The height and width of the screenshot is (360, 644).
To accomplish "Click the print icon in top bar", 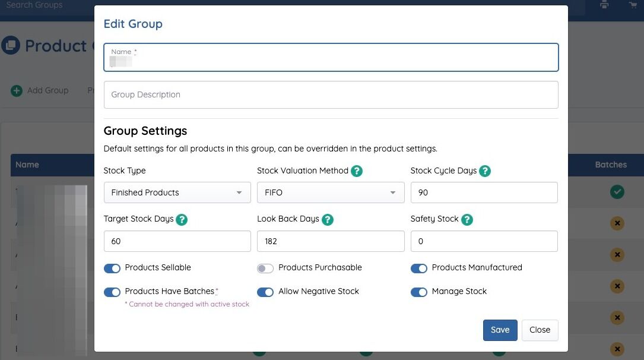I will click(x=604, y=5).
